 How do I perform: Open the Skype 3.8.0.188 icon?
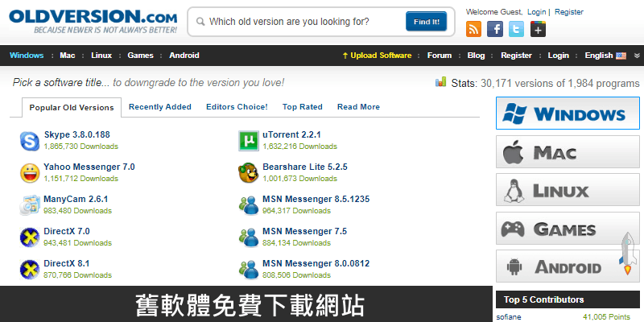point(30,141)
